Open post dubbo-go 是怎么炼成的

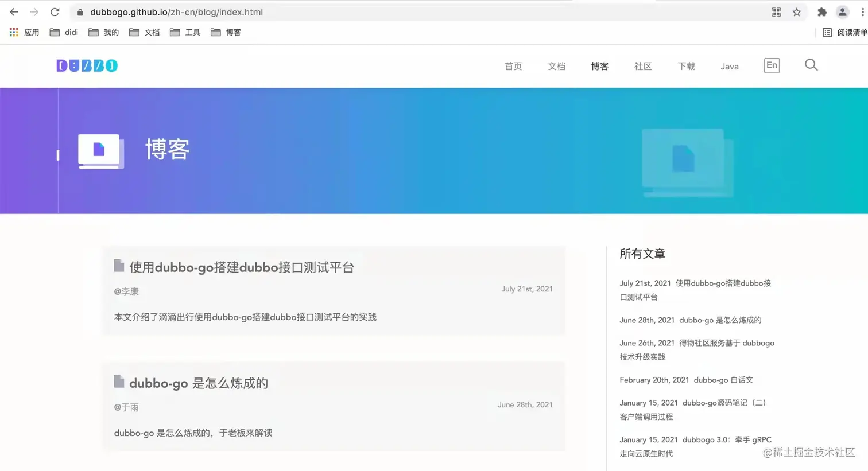point(199,383)
